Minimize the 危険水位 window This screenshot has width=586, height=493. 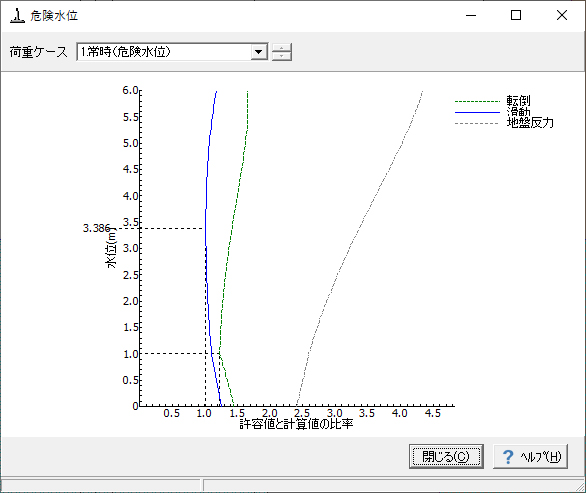[471, 15]
